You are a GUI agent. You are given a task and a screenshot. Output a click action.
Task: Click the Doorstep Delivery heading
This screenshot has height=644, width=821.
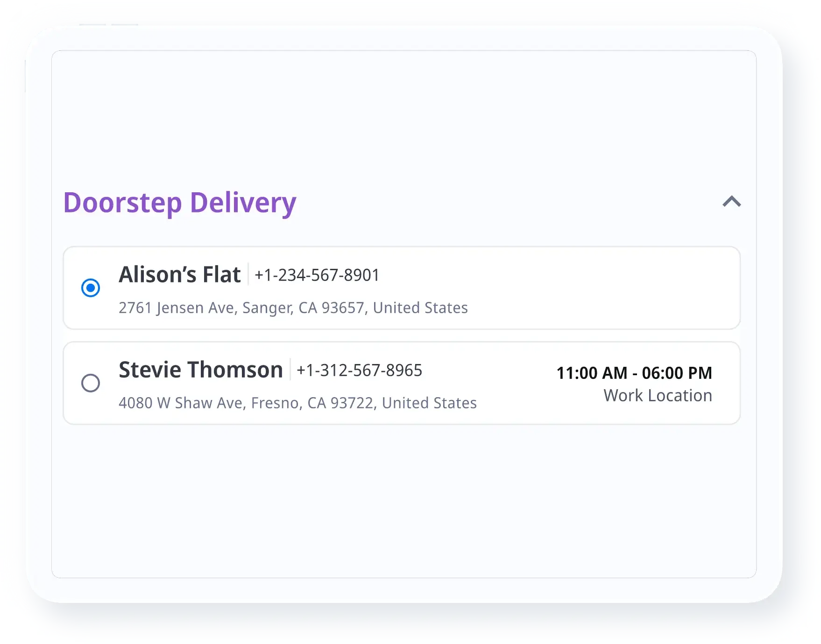click(180, 203)
